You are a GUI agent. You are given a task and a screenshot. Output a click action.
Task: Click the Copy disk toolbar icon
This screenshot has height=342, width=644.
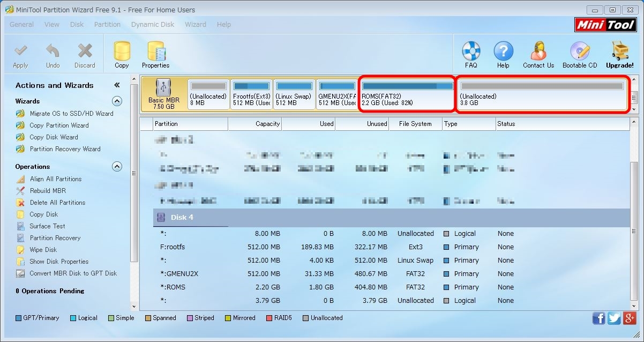(x=122, y=51)
